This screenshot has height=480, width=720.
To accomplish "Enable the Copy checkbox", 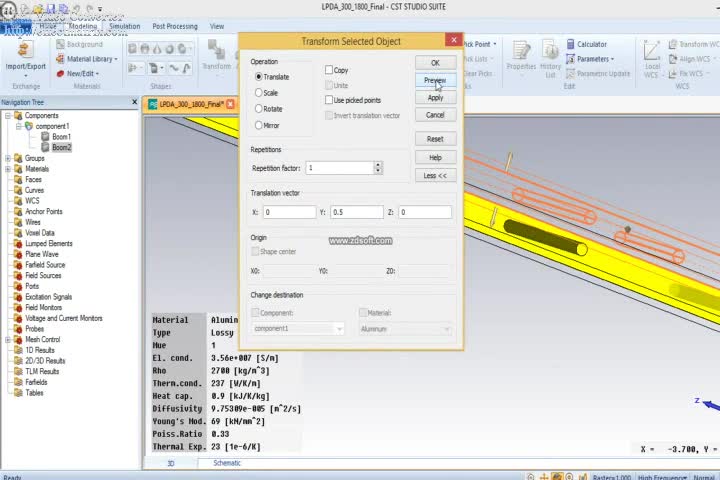I will (329, 70).
